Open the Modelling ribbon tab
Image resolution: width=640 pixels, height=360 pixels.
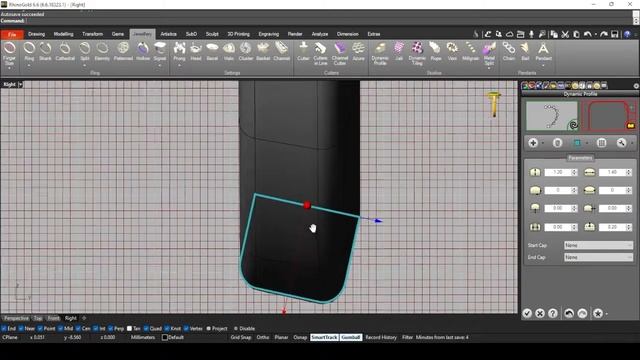click(64, 34)
